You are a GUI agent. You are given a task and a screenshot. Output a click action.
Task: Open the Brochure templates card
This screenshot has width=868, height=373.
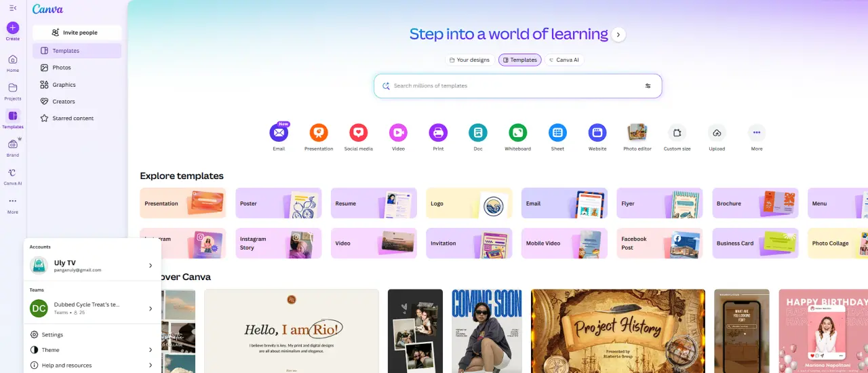(755, 203)
